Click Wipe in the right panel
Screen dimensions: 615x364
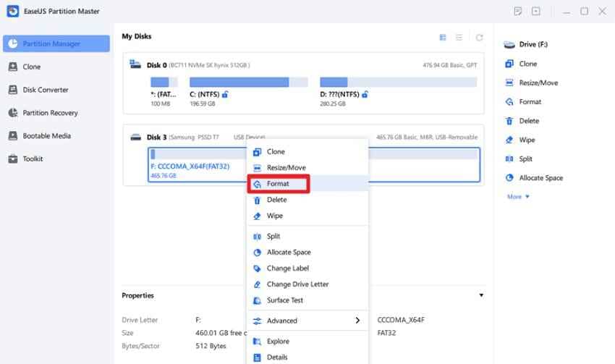(x=520, y=140)
